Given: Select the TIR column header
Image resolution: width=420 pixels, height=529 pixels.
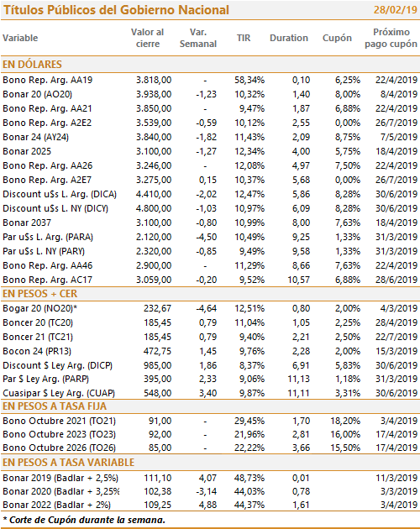Looking at the screenshot, I should (244, 38).
